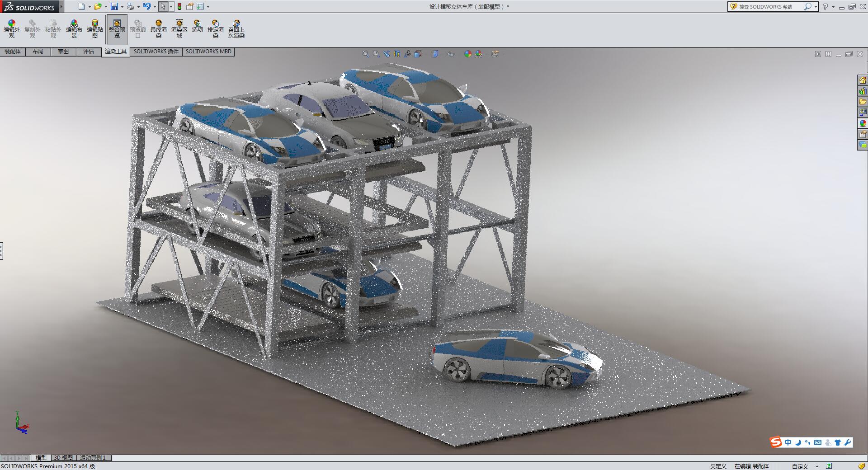Click the 自定义 units status item
Screen dimensions: 868x470
(x=800, y=466)
